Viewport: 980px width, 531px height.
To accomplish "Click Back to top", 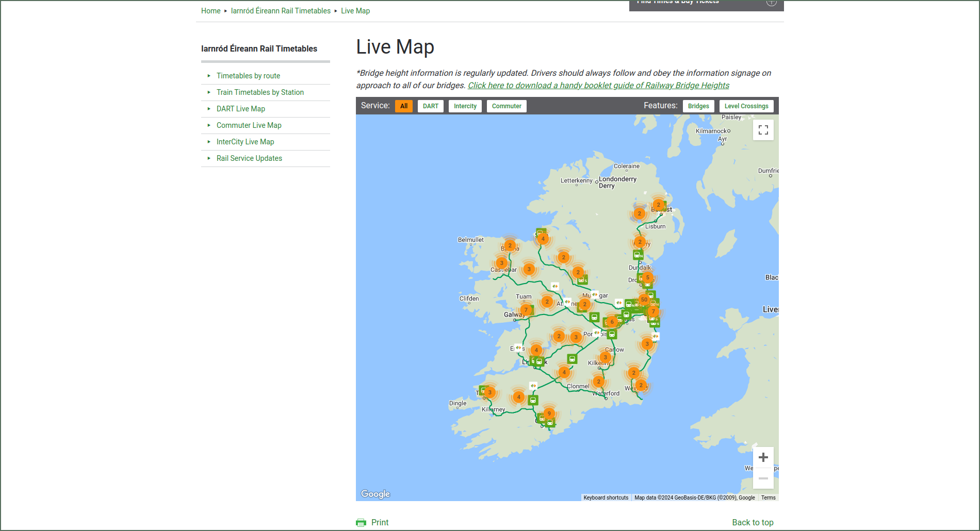I will coord(753,523).
